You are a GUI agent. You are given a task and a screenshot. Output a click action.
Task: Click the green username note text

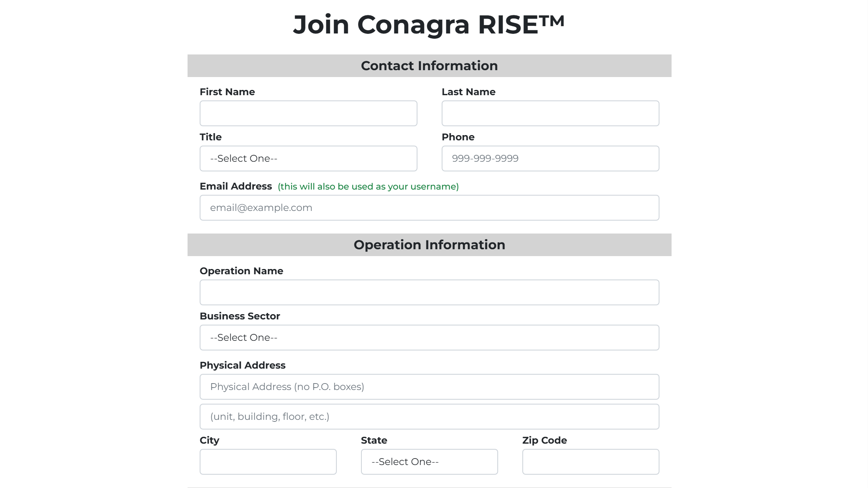(x=367, y=186)
